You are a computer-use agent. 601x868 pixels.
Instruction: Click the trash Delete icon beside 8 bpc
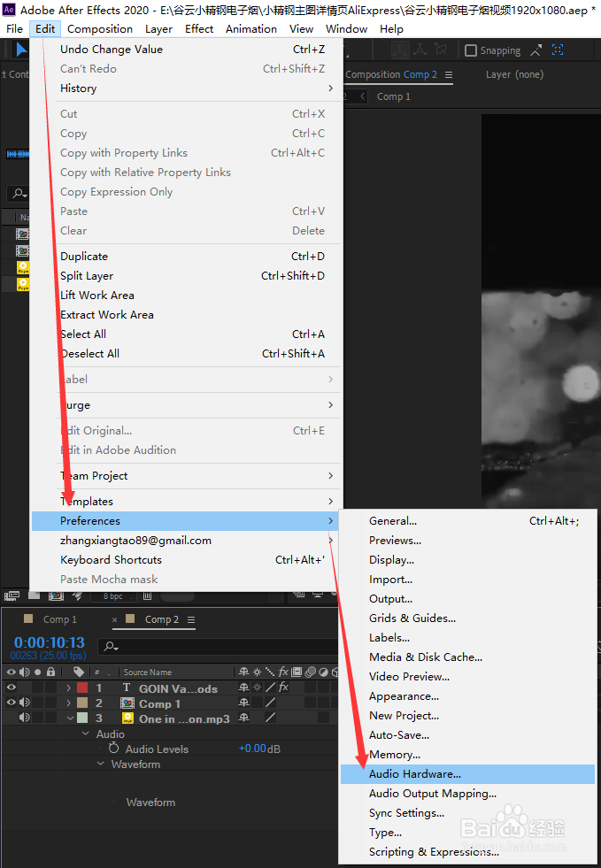147,596
